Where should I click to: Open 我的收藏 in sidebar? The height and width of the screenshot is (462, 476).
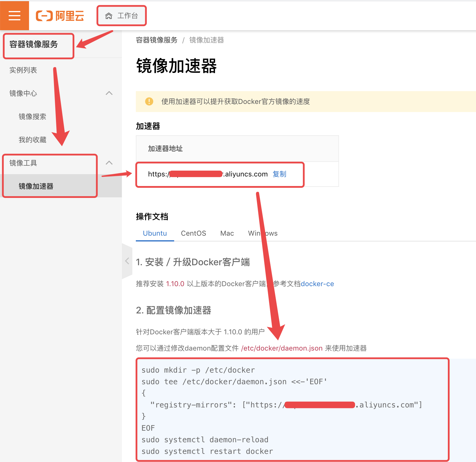coord(33,140)
